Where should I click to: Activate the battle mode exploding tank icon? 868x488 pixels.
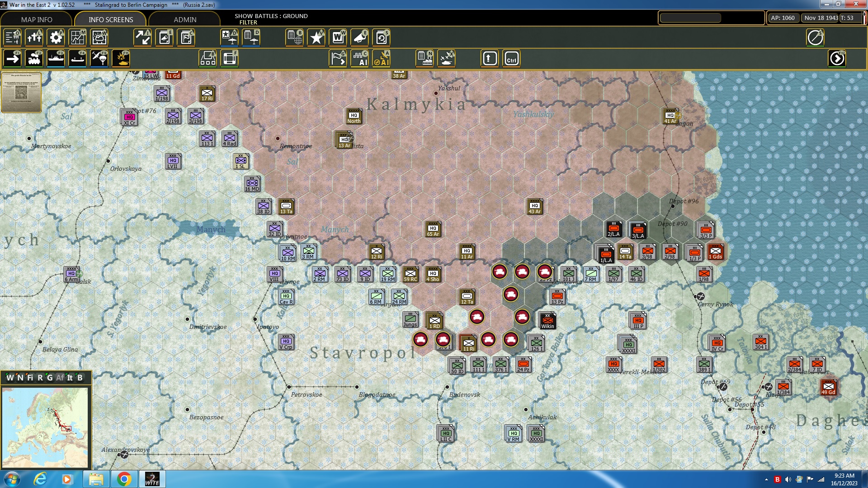(x=121, y=58)
